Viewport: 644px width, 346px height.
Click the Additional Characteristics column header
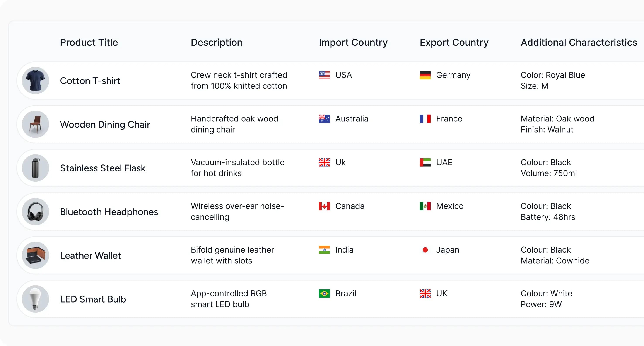pos(579,42)
